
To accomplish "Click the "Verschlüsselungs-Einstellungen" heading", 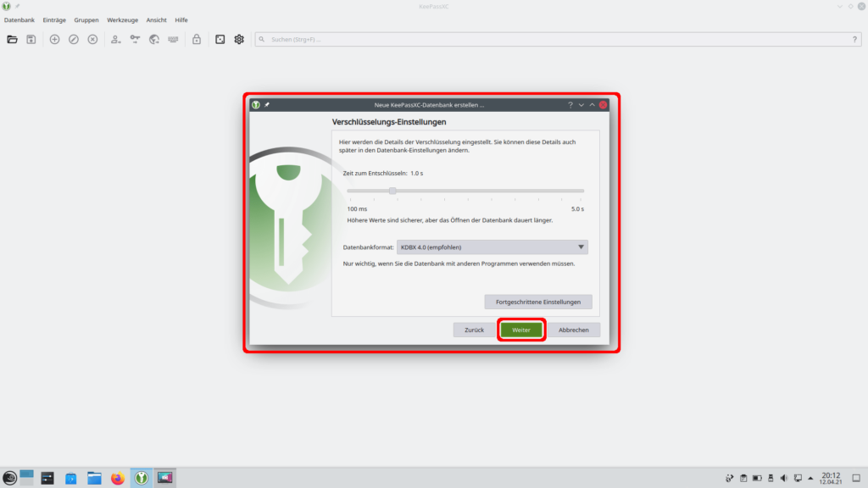I will [388, 122].
